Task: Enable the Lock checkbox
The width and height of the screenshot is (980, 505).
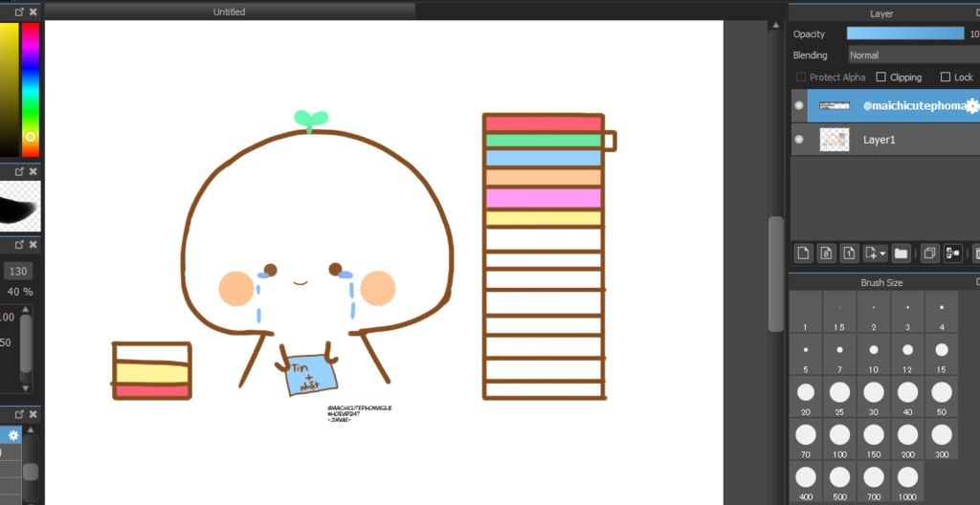Action: point(946,77)
